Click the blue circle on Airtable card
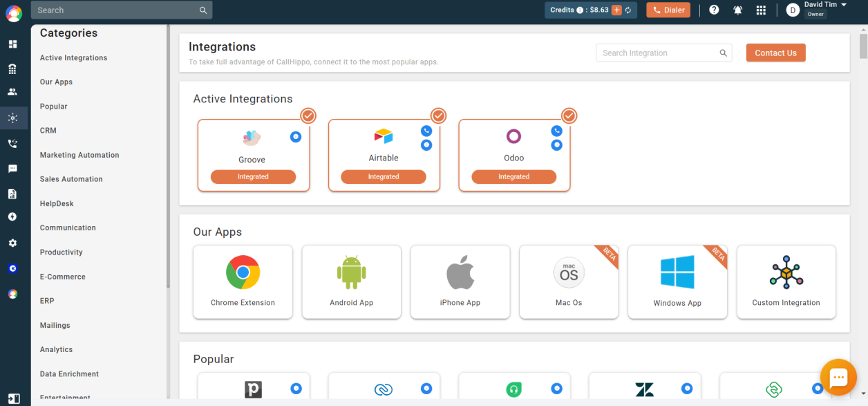Image resolution: width=868 pixels, height=406 pixels. (x=426, y=145)
